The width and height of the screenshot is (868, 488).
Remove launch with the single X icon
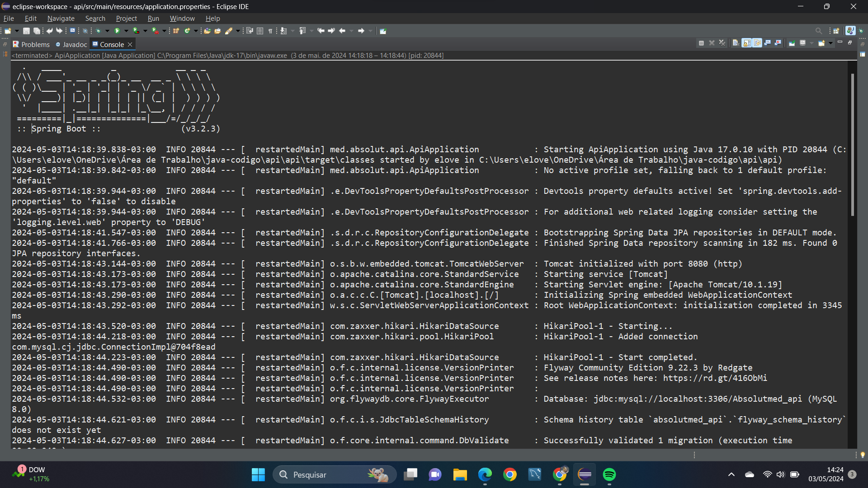pyautogui.click(x=712, y=43)
